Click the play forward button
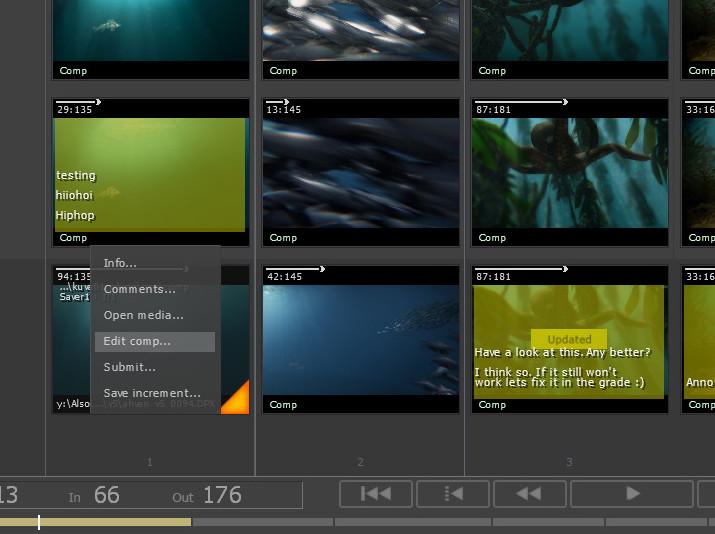This screenshot has width=715, height=534. click(x=632, y=494)
